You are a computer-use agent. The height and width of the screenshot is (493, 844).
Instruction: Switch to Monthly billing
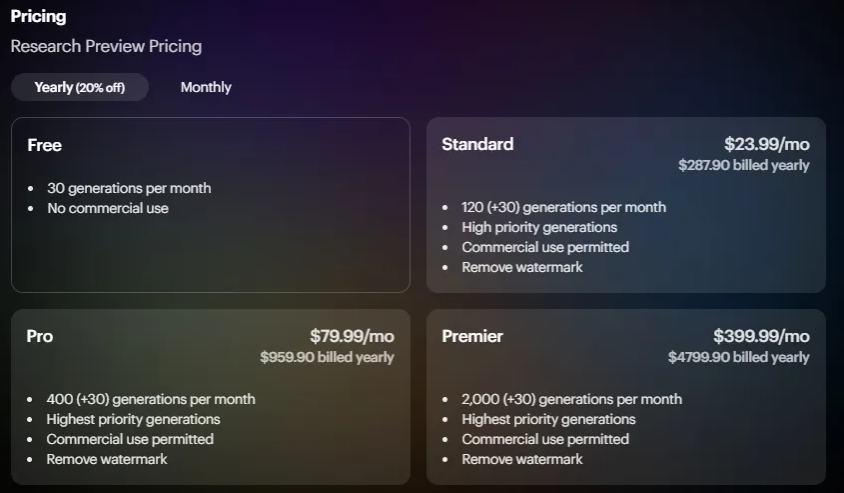coord(206,87)
